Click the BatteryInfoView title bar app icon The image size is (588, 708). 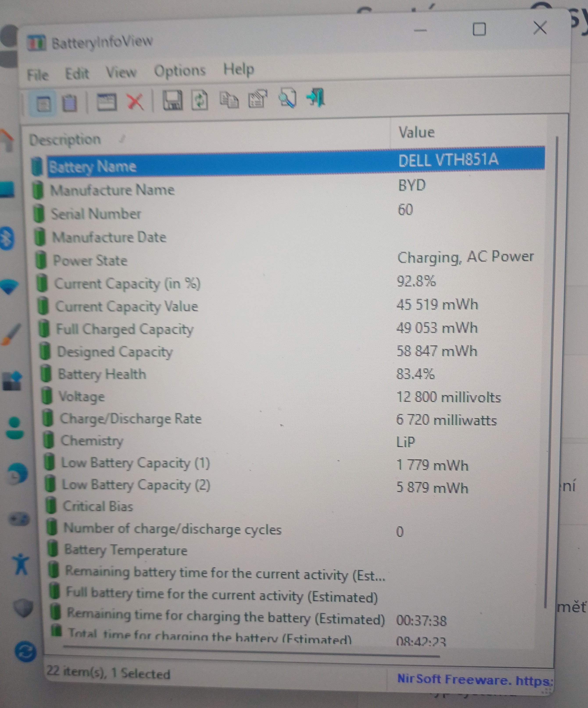point(36,43)
